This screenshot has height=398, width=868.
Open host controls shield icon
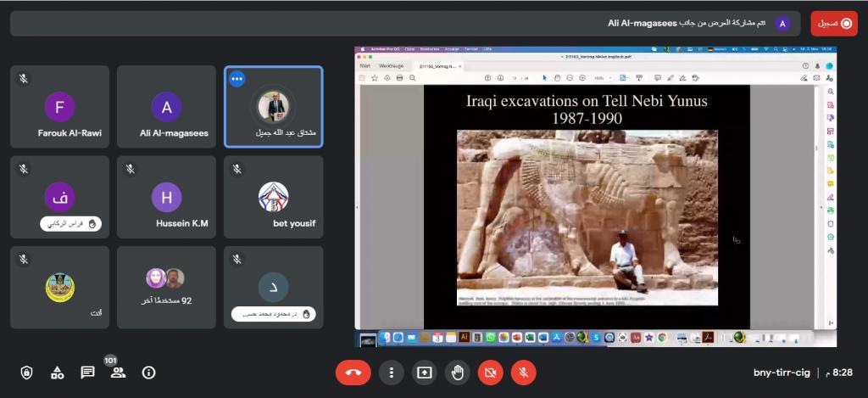pyautogui.click(x=26, y=373)
